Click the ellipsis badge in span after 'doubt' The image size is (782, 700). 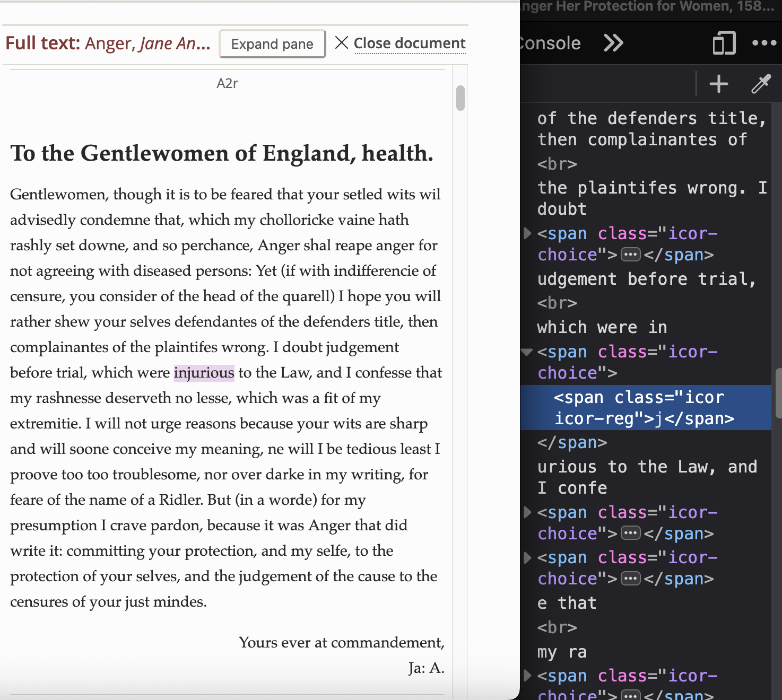click(x=631, y=255)
